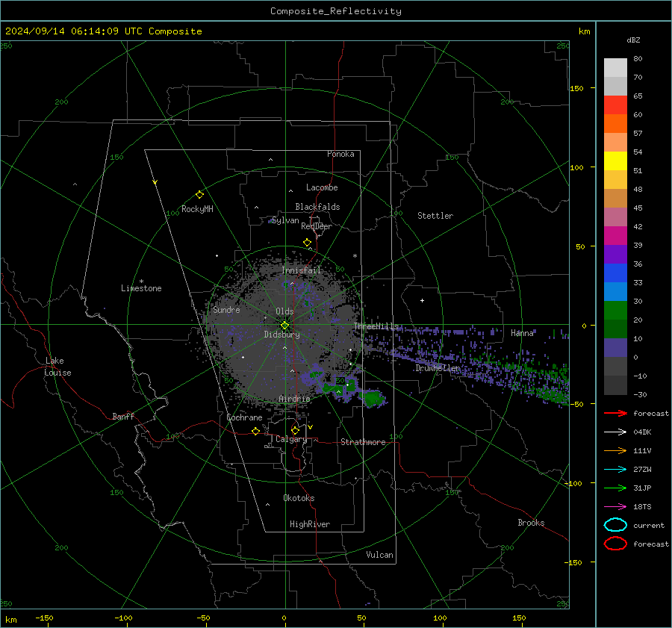Click the green 31JP arrow in legend
The height and width of the screenshot is (628, 672).
coord(615,488)
